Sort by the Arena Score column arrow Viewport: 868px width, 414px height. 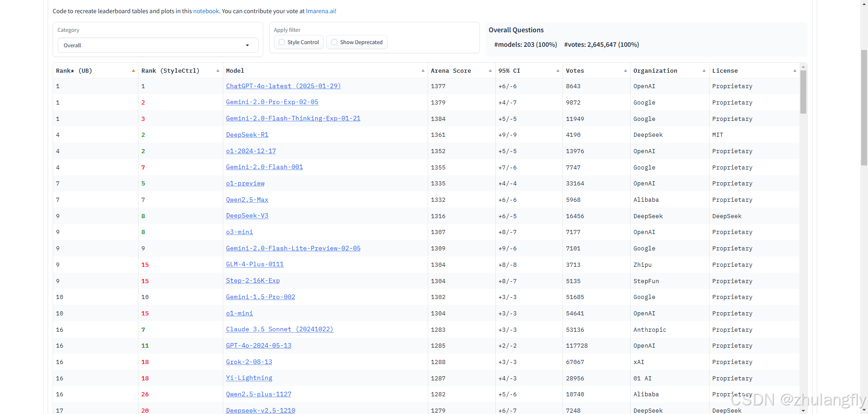coord(490,70)
